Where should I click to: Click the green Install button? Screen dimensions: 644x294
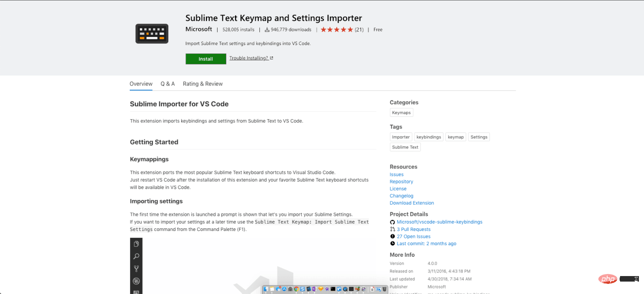click(x=206, y=59)
